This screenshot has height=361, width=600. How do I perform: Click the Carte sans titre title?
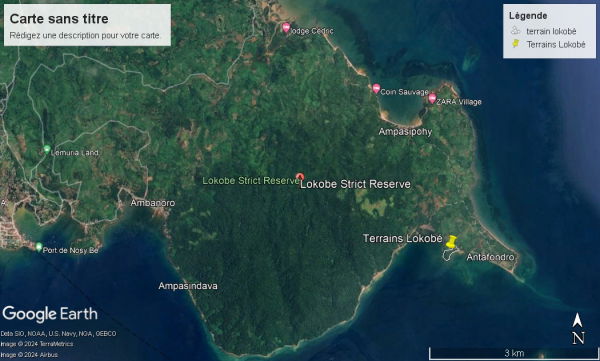coord(59,19)
